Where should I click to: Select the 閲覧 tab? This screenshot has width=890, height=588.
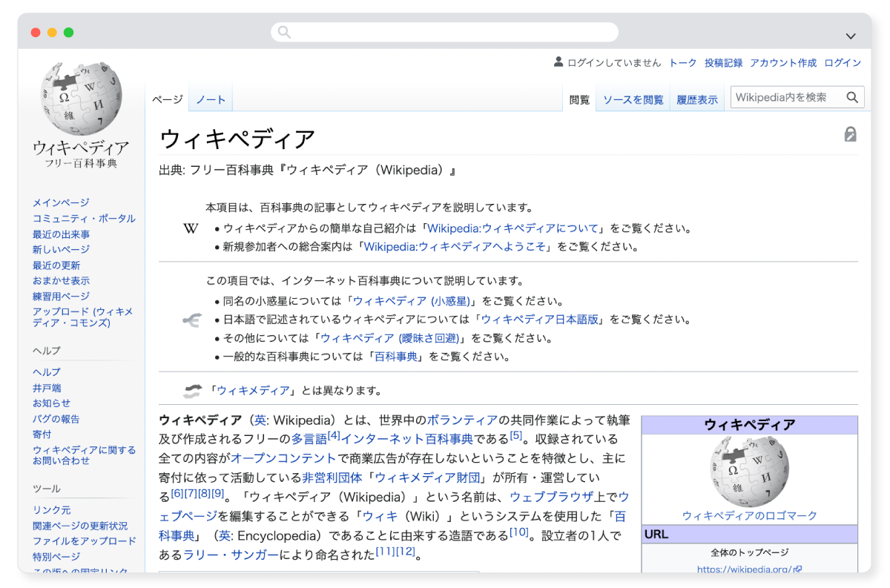point(580,99)
